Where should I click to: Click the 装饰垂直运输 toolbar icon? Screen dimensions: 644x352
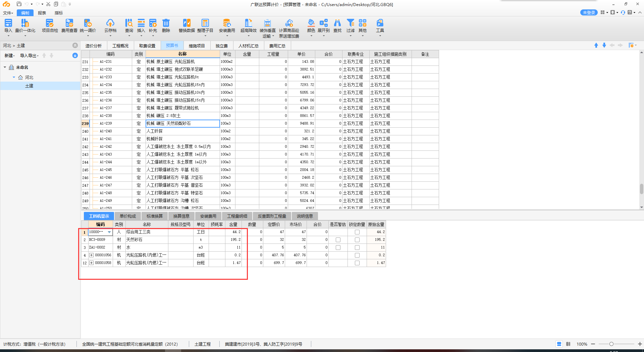pyautogui.click(x=268, y=28)
